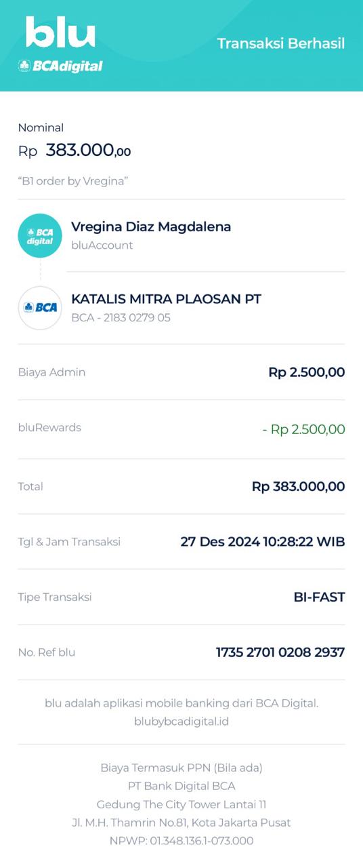Click the NPWP number in footer
This screenshot has height=868, width=363.
tap(181, 841)
